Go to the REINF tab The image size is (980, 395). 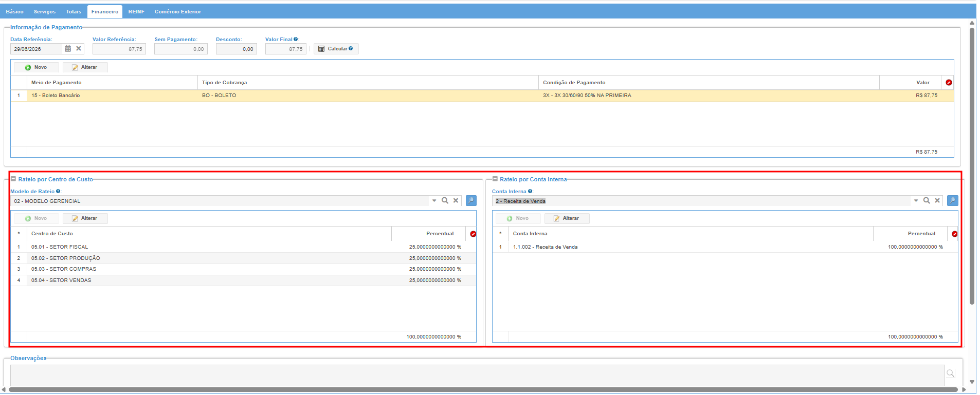tap(136, 11)
